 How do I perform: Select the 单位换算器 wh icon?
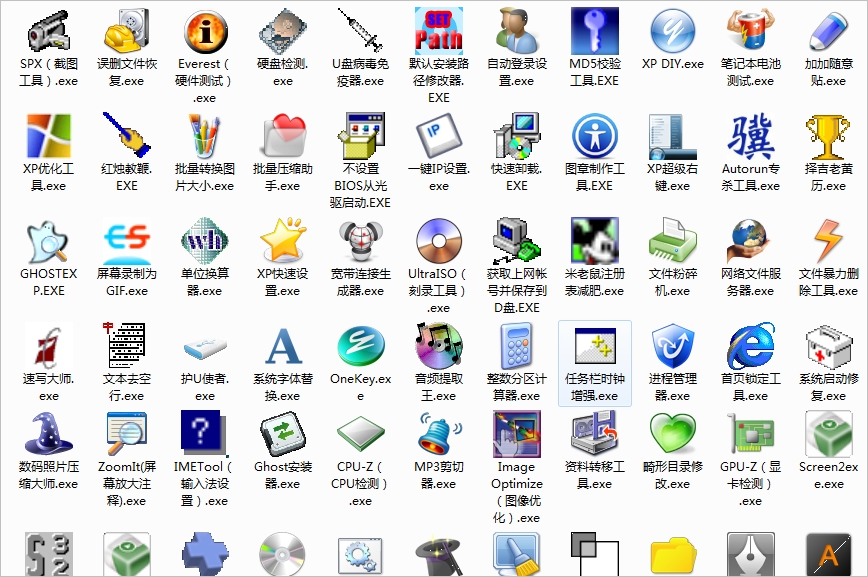point(205,240)
